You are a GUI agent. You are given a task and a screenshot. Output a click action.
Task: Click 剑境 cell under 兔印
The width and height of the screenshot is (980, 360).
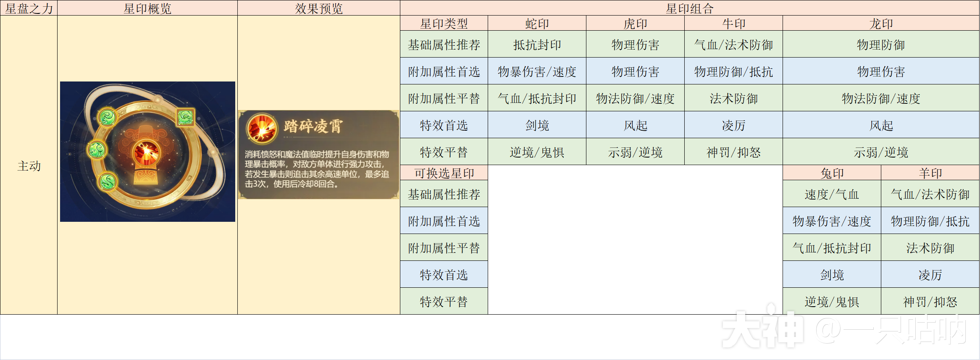(832, 275)
